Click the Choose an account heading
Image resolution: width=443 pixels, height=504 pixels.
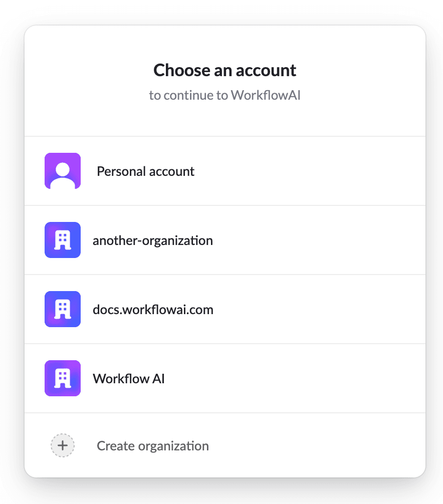pos(224,70)
